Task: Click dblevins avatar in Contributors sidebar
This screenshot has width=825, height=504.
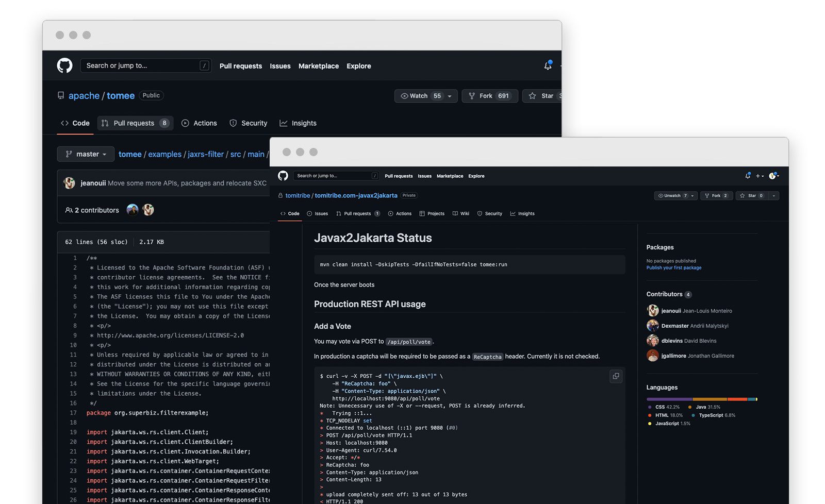Action: coord(653,340)
